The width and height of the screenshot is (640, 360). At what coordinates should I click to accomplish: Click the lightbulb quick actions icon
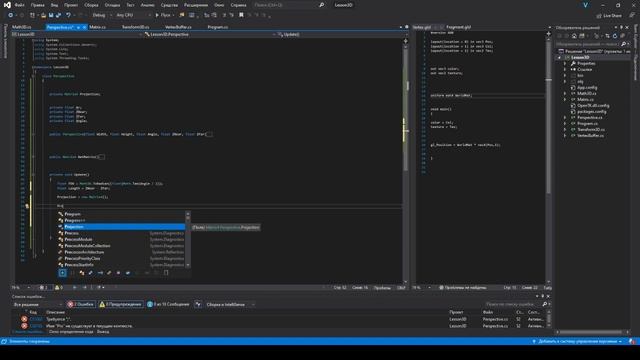[27, 206]
